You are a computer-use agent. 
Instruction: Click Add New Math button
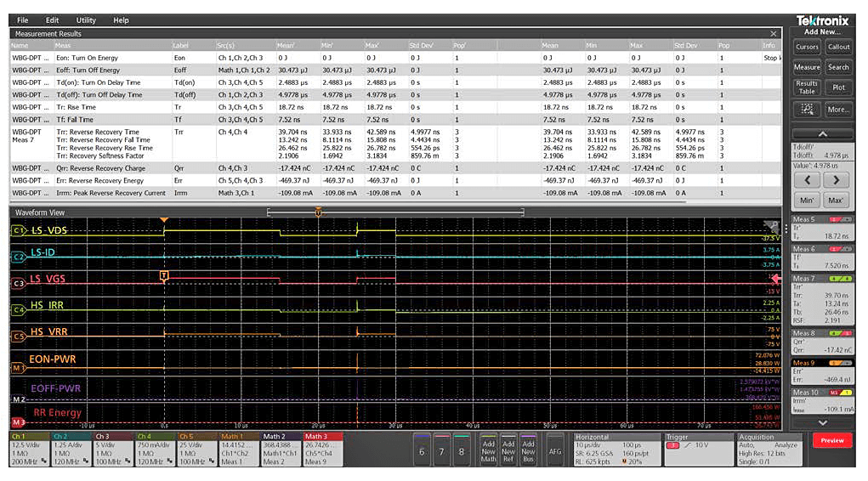pos(488,450)
